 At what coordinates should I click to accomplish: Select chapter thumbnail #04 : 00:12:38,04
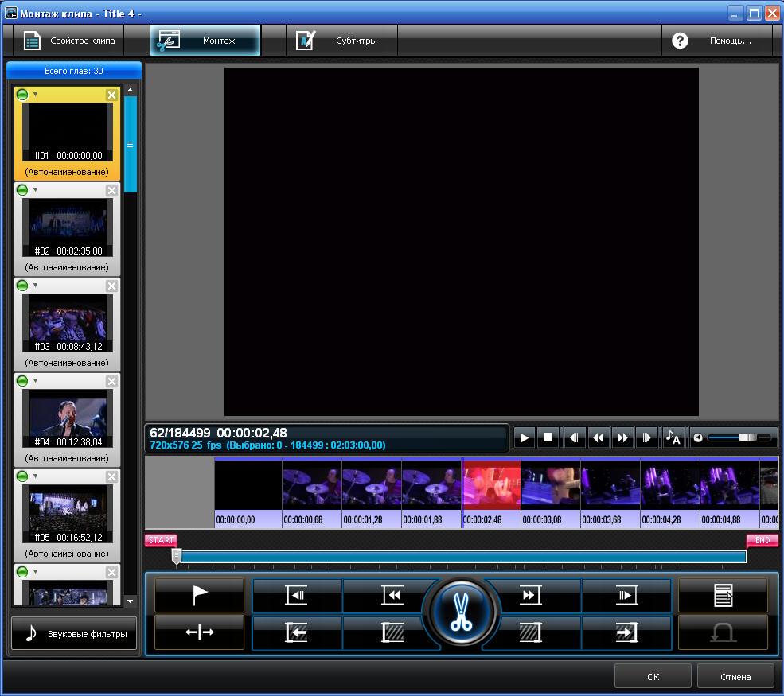click(x=68, y=418)
